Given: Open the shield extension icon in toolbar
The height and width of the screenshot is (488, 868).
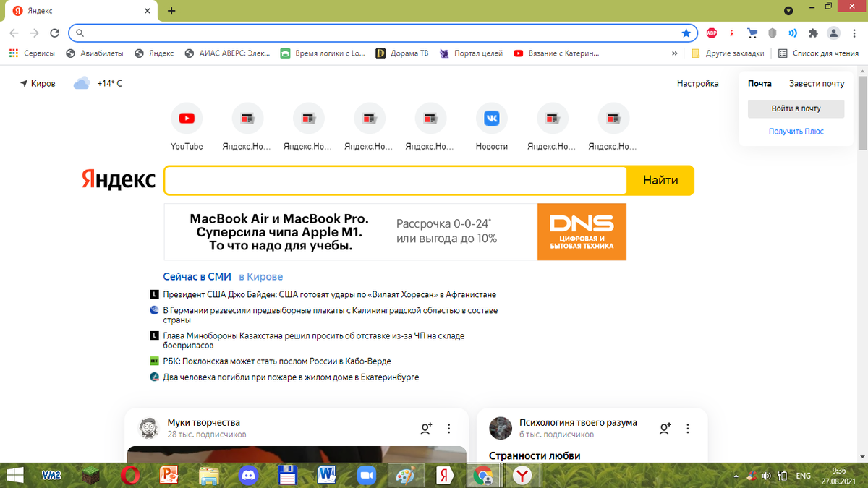Looking at the screenshot, I should 772,33.
